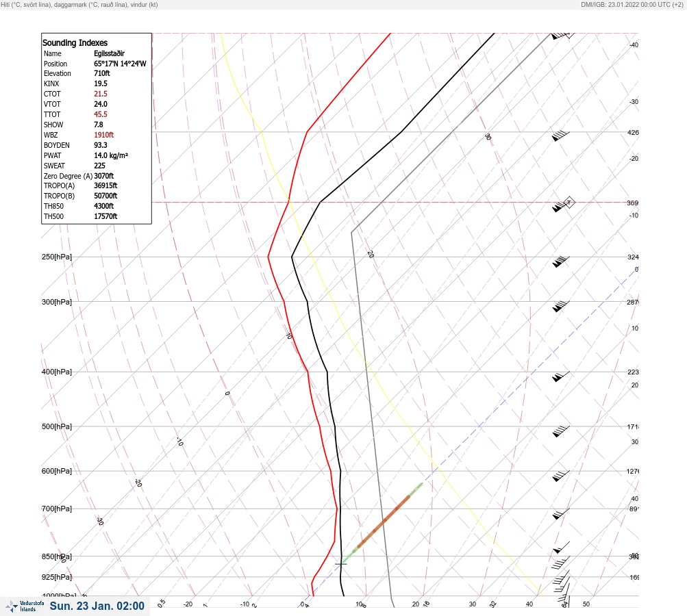The image size is (687, 616).
Task: Click the 'Name' row label in the indexes table
Action: [53, 53]
